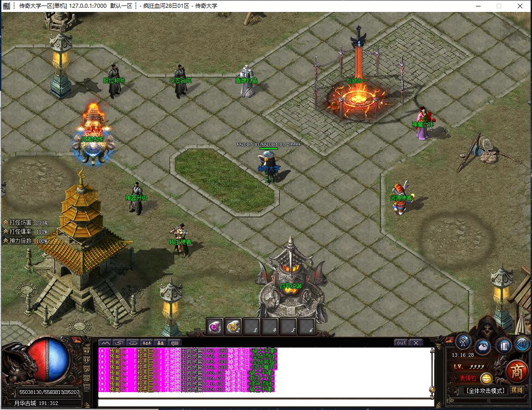Talk to the 斗笠合成 NPC
The image size is (532, 410).
(x=180, y=81)
